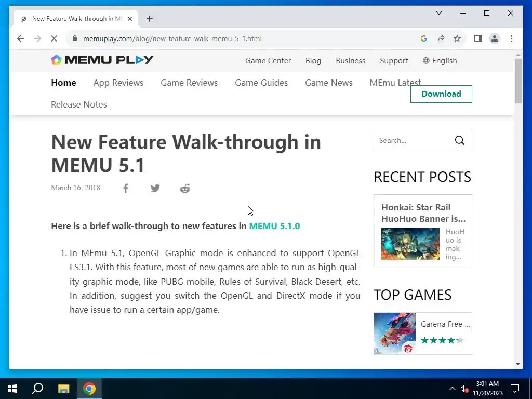532x399 pixels.
Task: Click the search magnifier icon in sidebar
Action: (x=460, y=140)
